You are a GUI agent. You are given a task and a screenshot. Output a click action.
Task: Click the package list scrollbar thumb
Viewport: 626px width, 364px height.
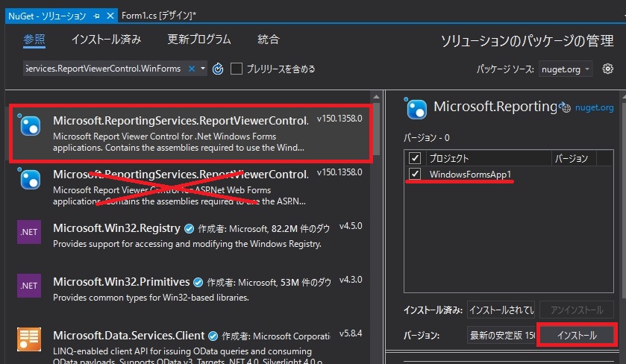376,128
